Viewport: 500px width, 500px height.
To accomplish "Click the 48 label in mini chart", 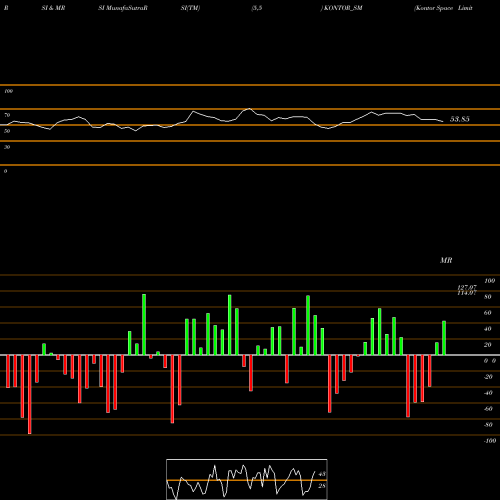I will click(x=322, y=474).
